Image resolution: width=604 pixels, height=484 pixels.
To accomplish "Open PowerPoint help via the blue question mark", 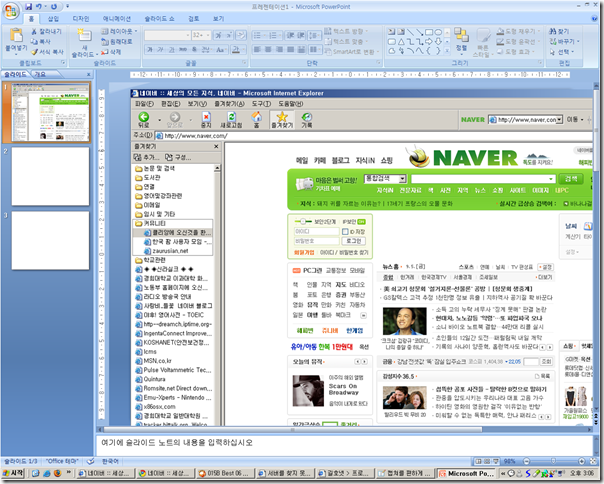I will pyautogui.click(x=594, y=18).
